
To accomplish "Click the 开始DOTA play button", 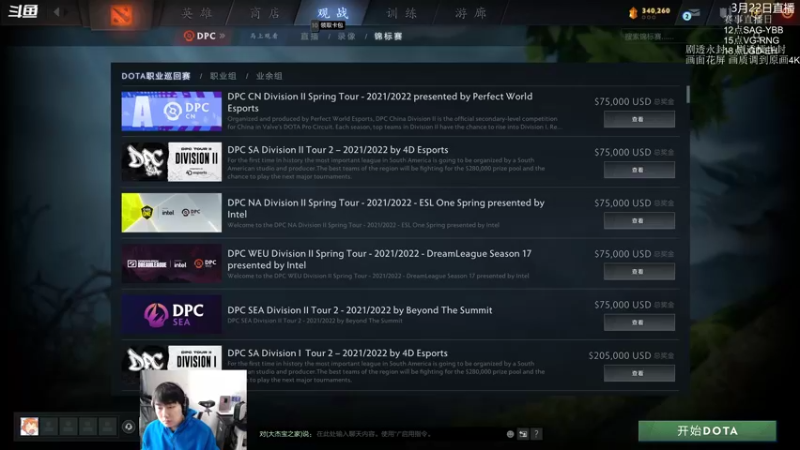I will 707,431.
